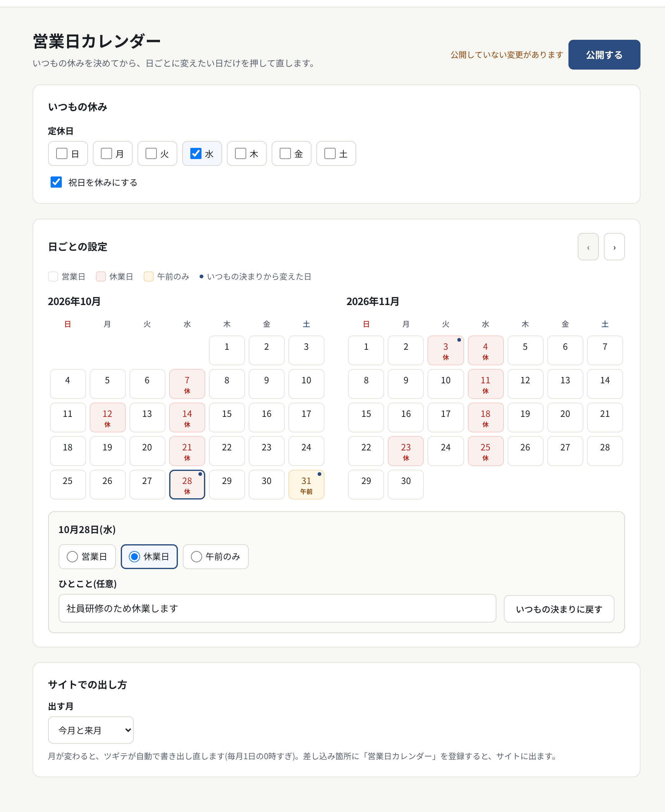Screen dimensions: 665x812
Task: Select October 31 morning-only day
Action: [x=306, y=485]
